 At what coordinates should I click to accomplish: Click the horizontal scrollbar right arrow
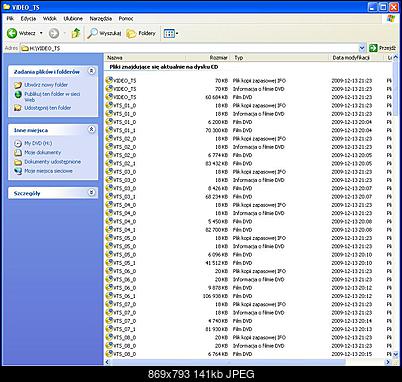[388, 362]
